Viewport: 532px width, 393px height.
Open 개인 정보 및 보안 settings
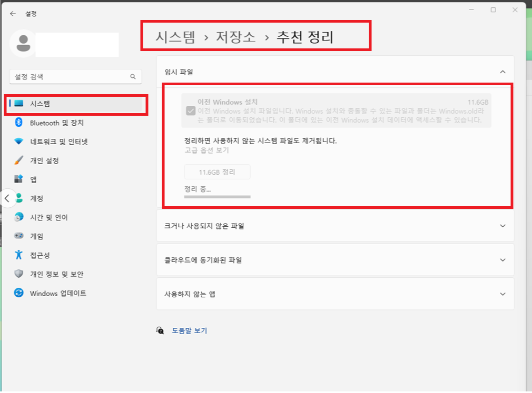(x=76, y=274)
